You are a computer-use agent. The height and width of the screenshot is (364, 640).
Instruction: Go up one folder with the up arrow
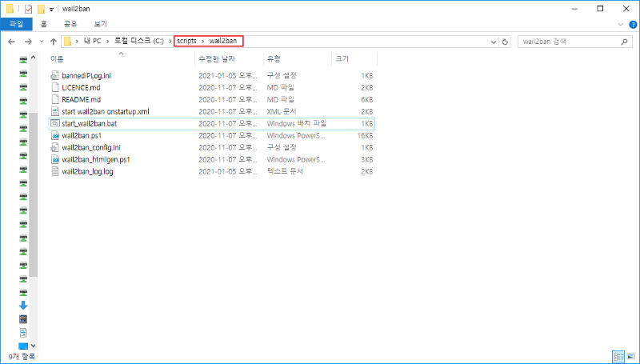54,41
